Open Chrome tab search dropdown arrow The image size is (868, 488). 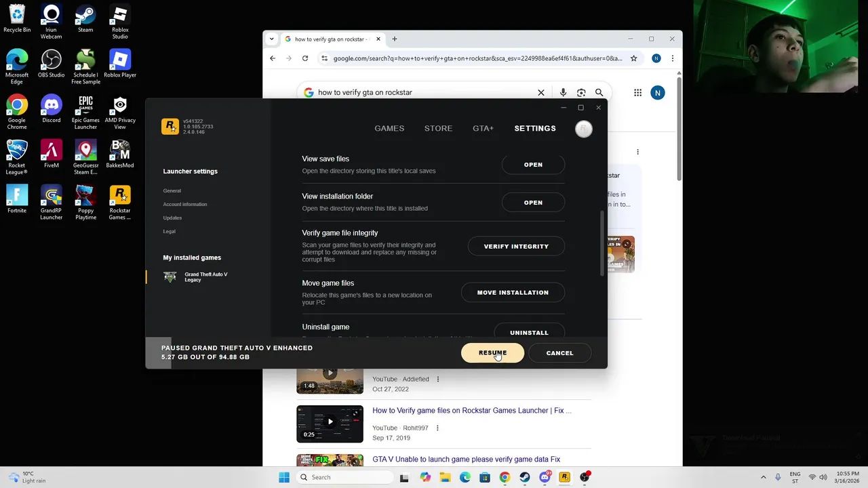pos(271,39)
